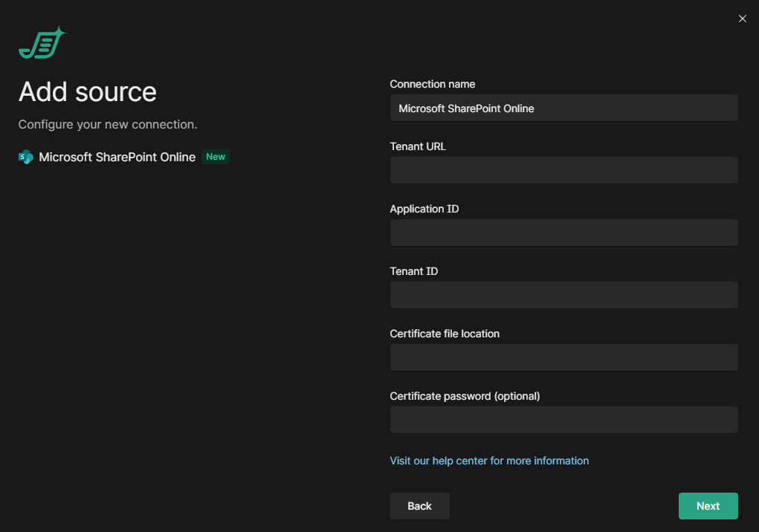Screen dimensions: 759x532
Task: Close the Add source dialog
Action: (x=742, y=19)
